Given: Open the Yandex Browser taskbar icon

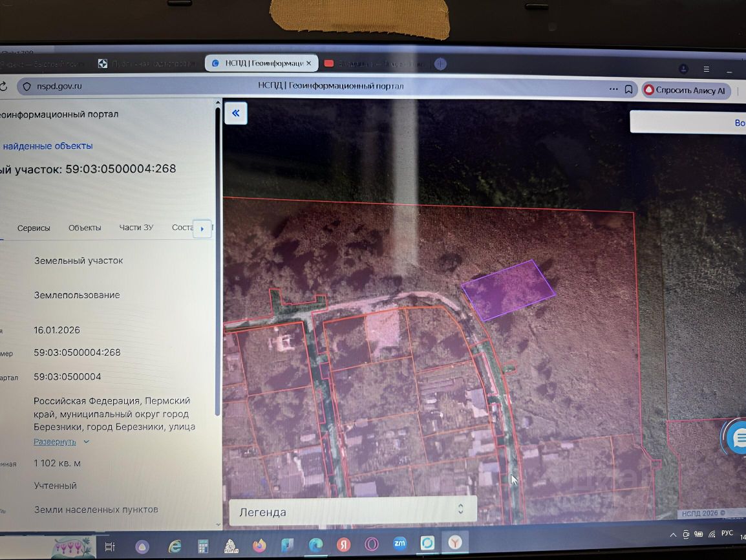Looking at the screenshot, I should tap(456, 543).
